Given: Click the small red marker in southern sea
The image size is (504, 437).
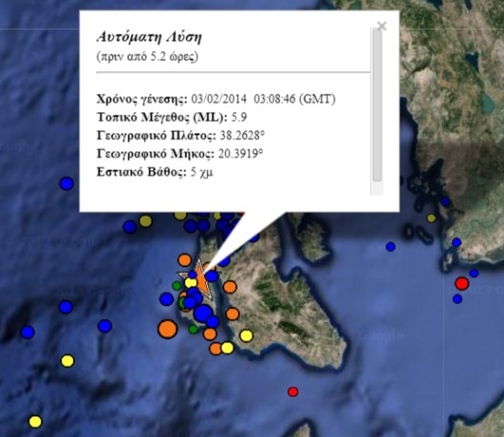Looking at the screenshot, I should pyautogui.click(x=293, y=391).
